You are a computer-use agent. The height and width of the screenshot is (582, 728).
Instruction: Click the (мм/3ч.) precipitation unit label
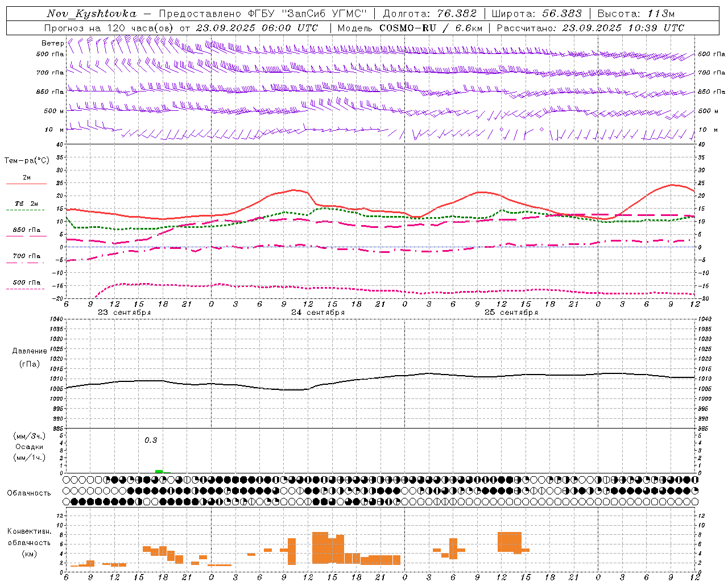click(x=30, y=436)
